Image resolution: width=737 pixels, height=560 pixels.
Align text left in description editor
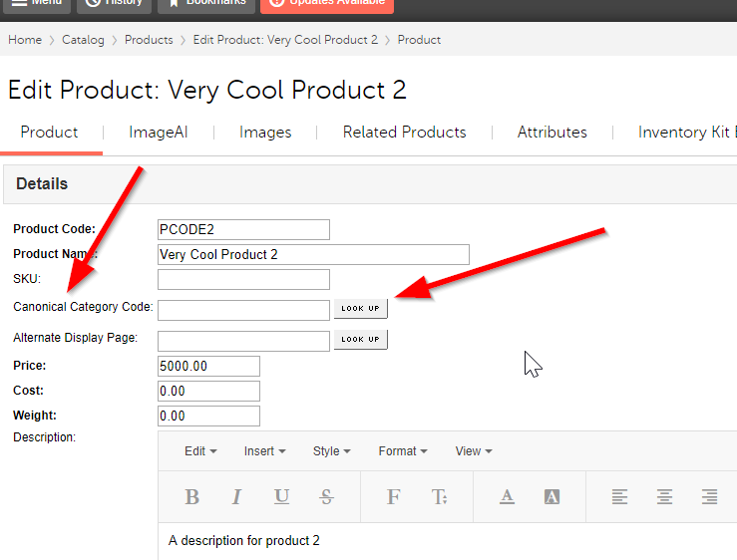click(619, 497)
